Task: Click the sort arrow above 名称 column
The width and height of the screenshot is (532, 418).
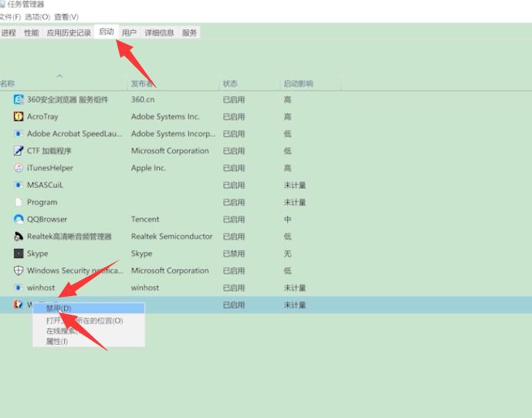Action: point(59,76)
